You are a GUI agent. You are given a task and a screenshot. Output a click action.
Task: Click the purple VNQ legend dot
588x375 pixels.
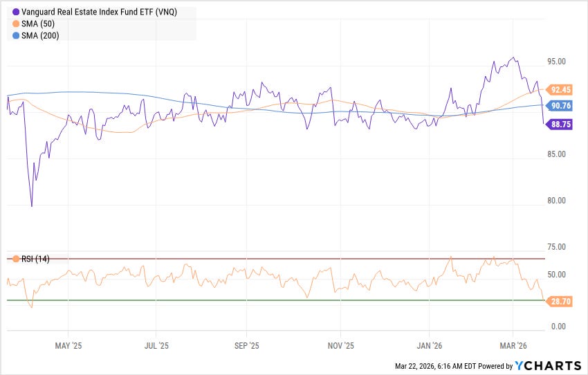16,12
